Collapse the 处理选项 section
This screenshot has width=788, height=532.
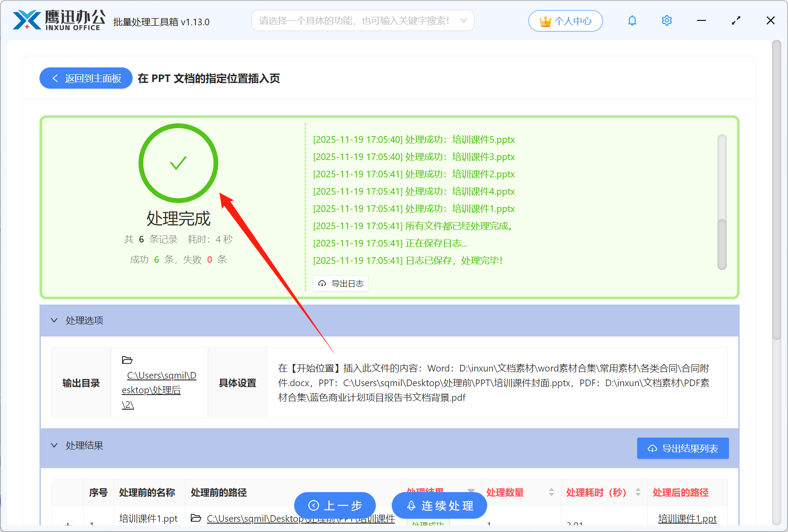pyautogui.click(x=54, y=320)
